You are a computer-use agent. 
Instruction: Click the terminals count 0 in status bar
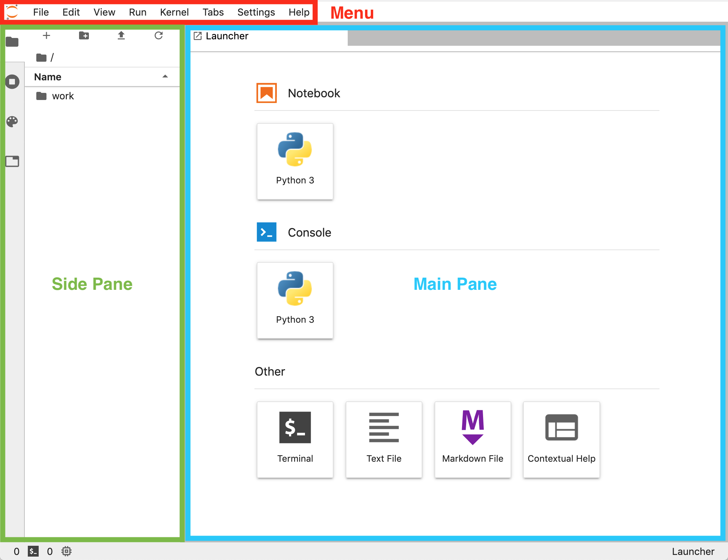pos(16,552)
